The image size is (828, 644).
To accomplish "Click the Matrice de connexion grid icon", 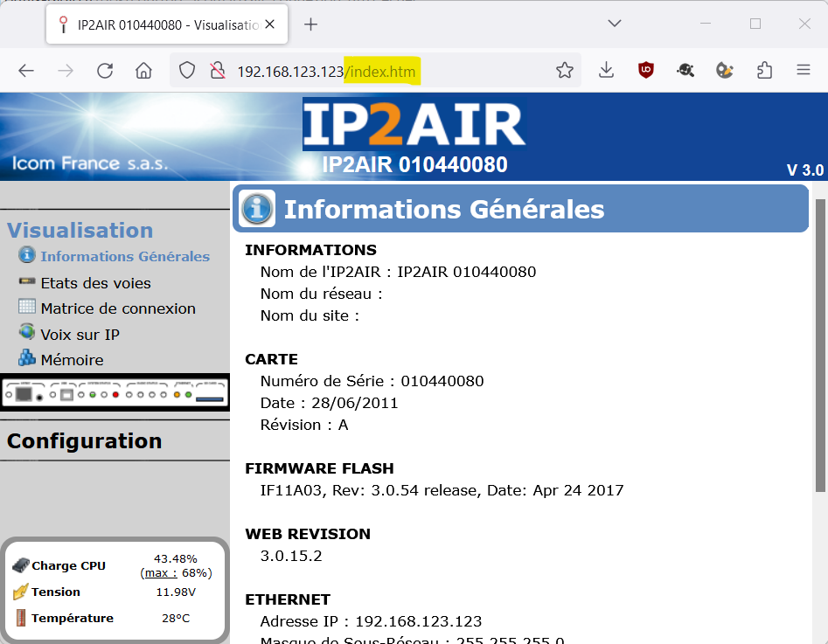I will (27, 308).
